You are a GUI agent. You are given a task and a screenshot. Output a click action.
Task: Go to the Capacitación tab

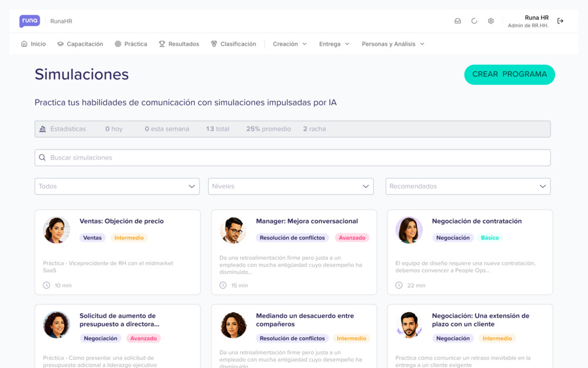80,44
